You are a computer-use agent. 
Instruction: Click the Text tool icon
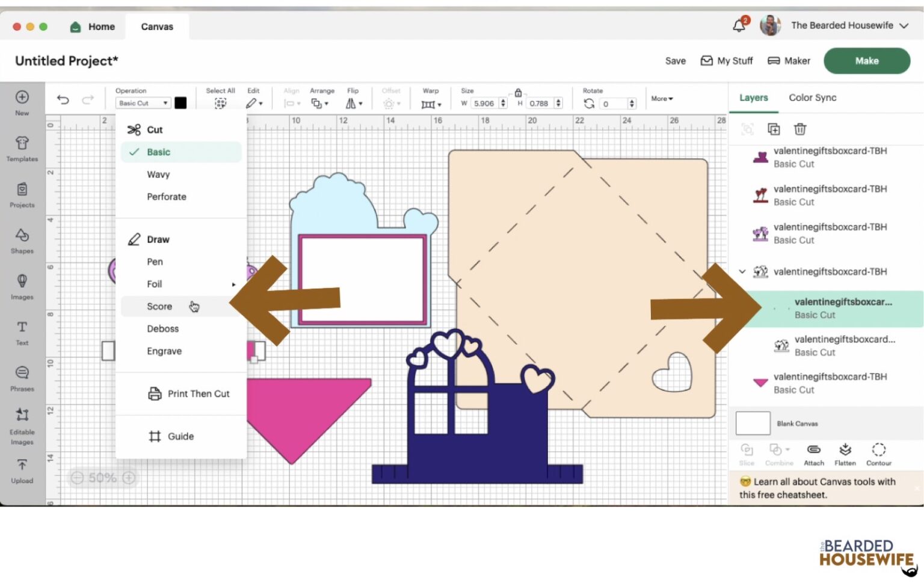point(22,332)
